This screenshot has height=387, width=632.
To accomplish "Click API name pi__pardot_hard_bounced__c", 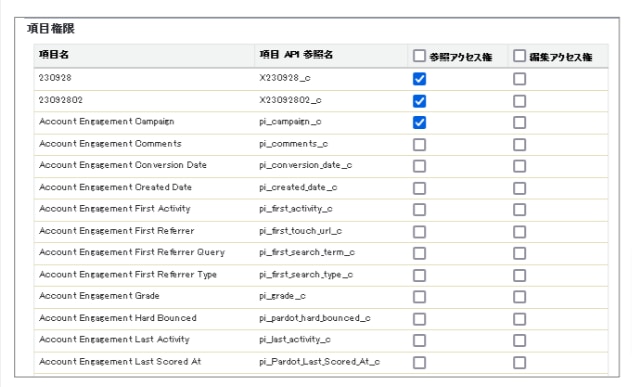I will click(x=314, y=318).
